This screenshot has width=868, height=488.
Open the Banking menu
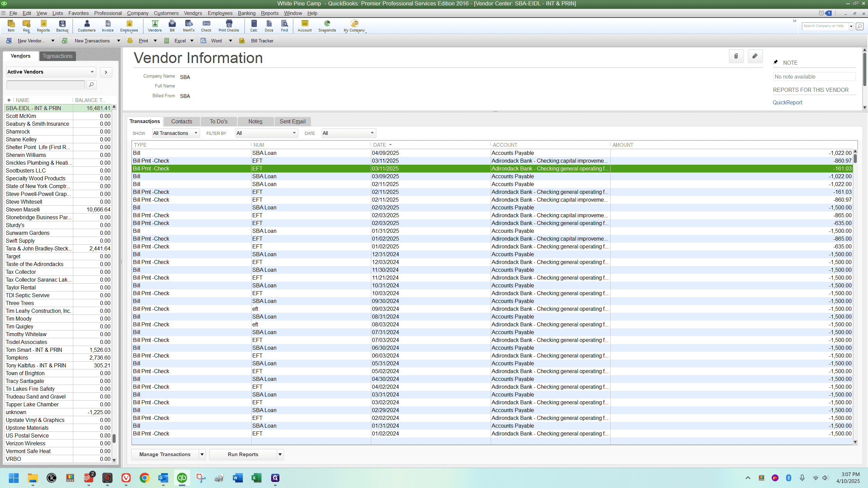[246, 13]
